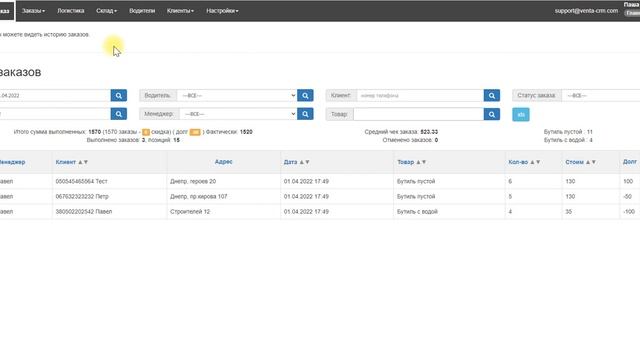Click the Долг column header

tap(629, 162)
